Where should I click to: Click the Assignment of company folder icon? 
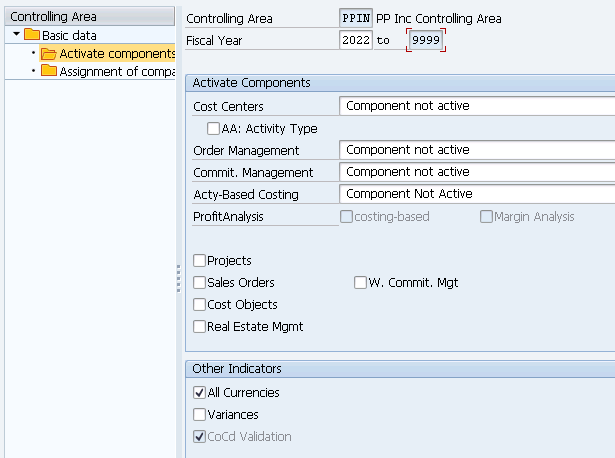(x=49, y=71)
